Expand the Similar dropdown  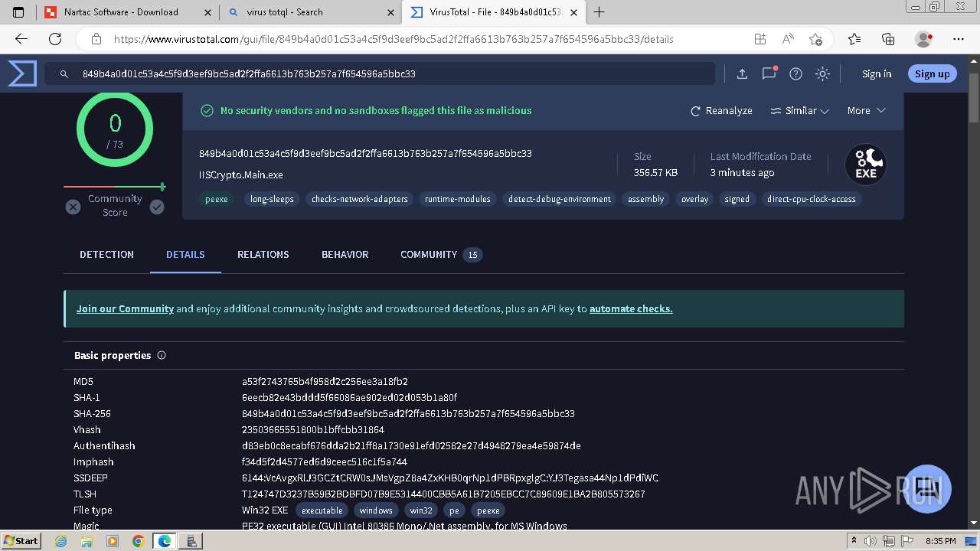[799, 111]
